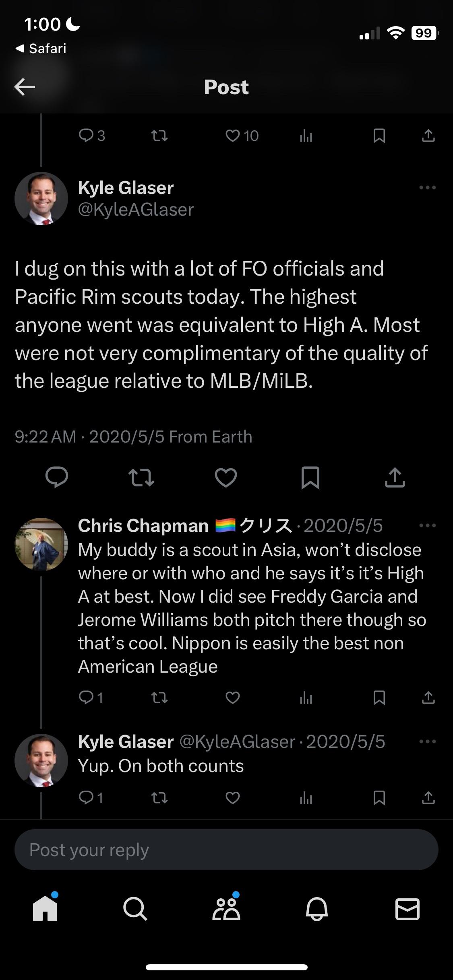Screen dimensions: 453x980
Task: Tap the back arrow in the Post header
Action: pyautogui.click(x=25, y=87)
